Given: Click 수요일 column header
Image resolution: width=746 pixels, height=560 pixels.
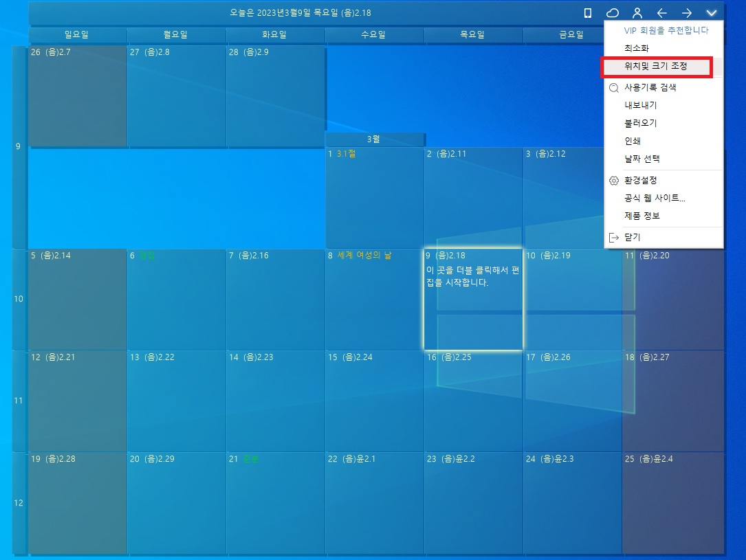Looking at the screenshot, I should [375, 35].
